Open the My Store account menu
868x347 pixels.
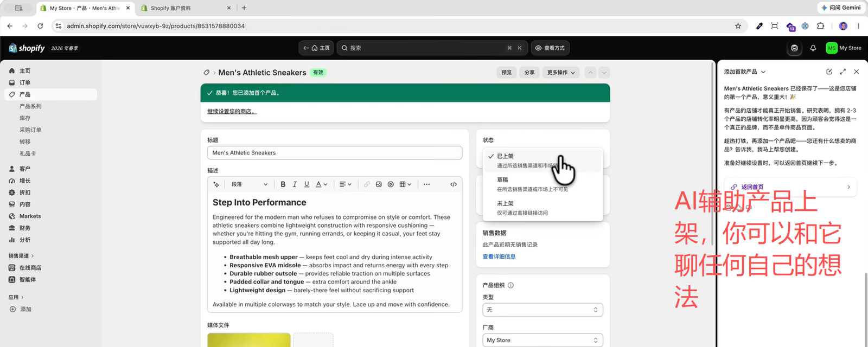pyautogui.click(x=844, y=48)
